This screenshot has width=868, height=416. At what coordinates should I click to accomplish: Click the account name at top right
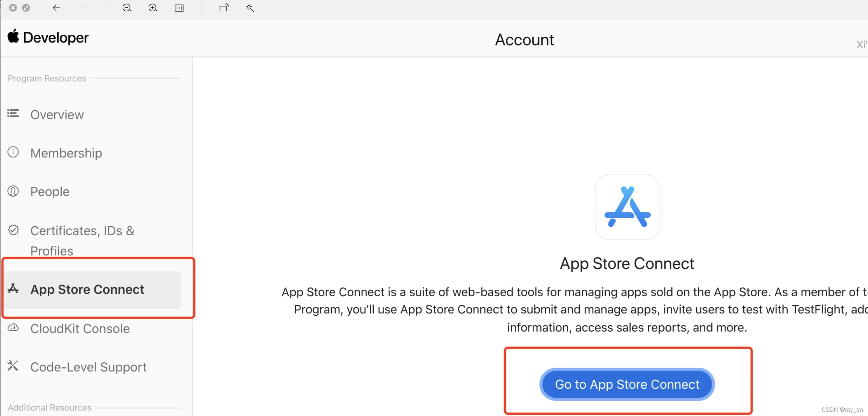[x=862, y=44]
